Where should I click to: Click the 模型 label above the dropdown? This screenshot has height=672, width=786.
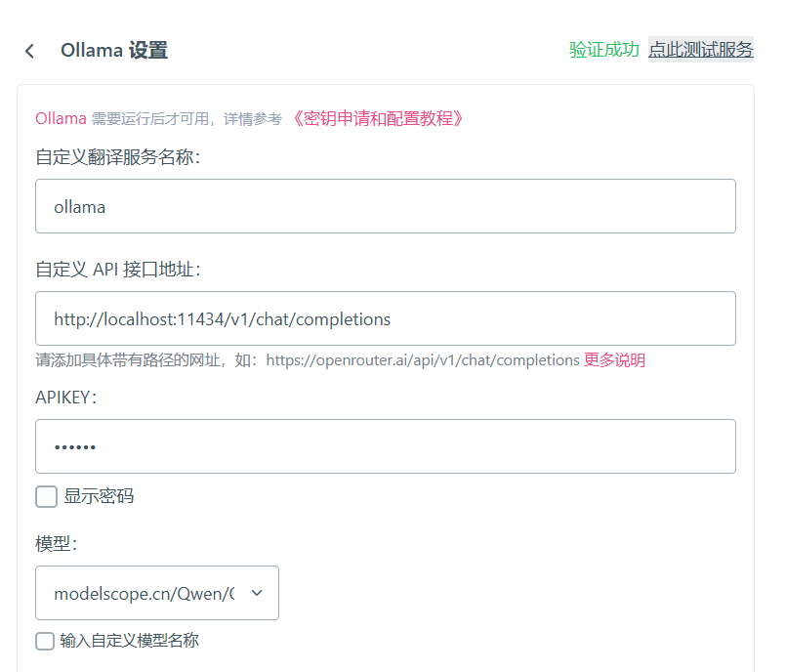pyautogui.click(x=56, y=544)
